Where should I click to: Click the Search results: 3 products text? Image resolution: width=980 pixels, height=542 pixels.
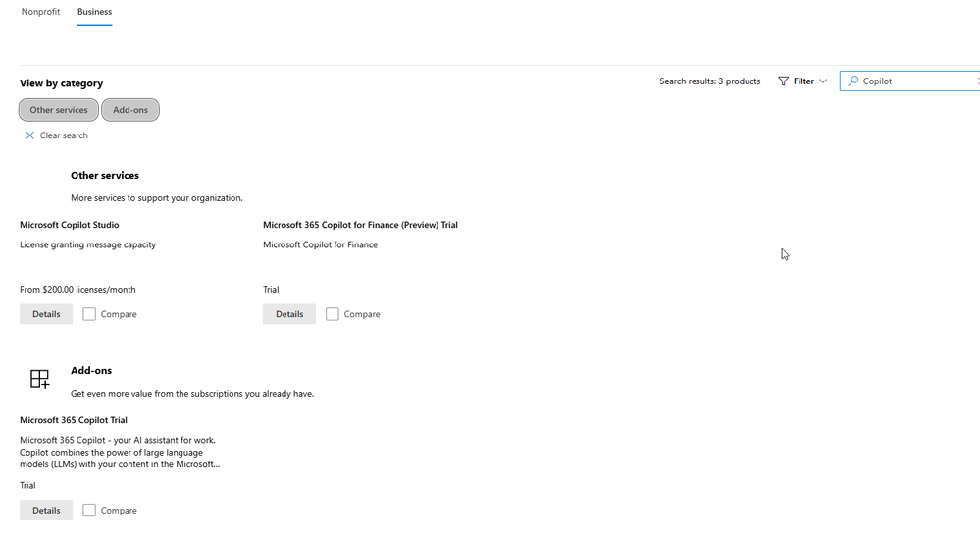[x=710, y=81]
